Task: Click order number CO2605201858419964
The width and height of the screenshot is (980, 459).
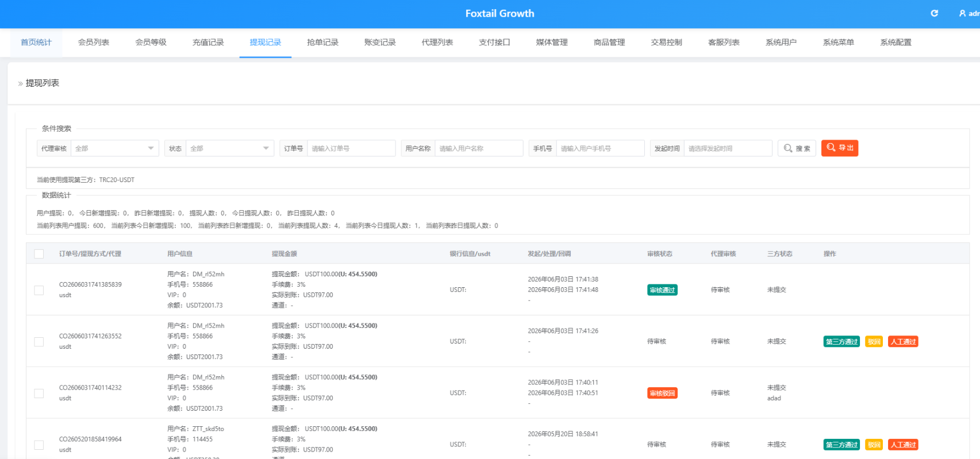Action: (90, 439)
